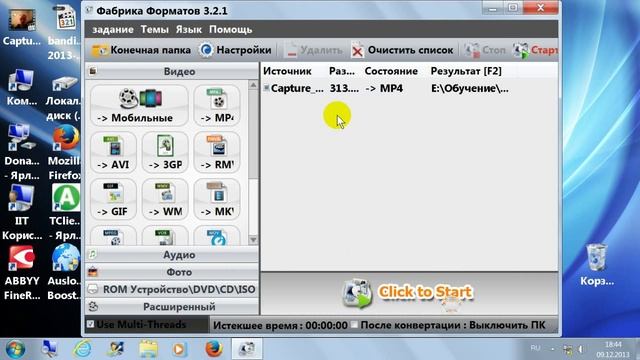Choose the MPG conversion icon
The height and width of the screenshot is (360, 640).
tap(113, 236)
